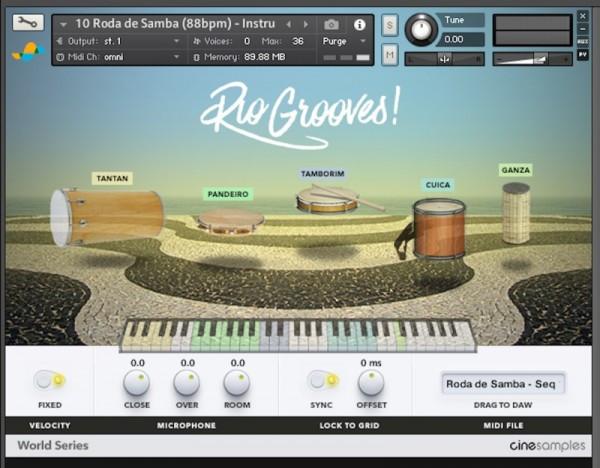This screenshot has height=468, width=600.
Task: Minimize the instrument header view
Action: click(583, 29)
